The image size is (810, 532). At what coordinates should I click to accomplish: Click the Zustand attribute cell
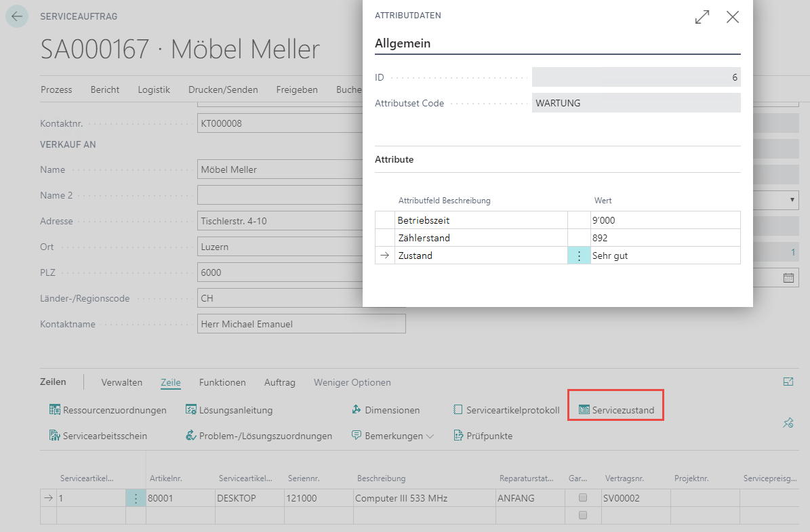coord(481,255)
